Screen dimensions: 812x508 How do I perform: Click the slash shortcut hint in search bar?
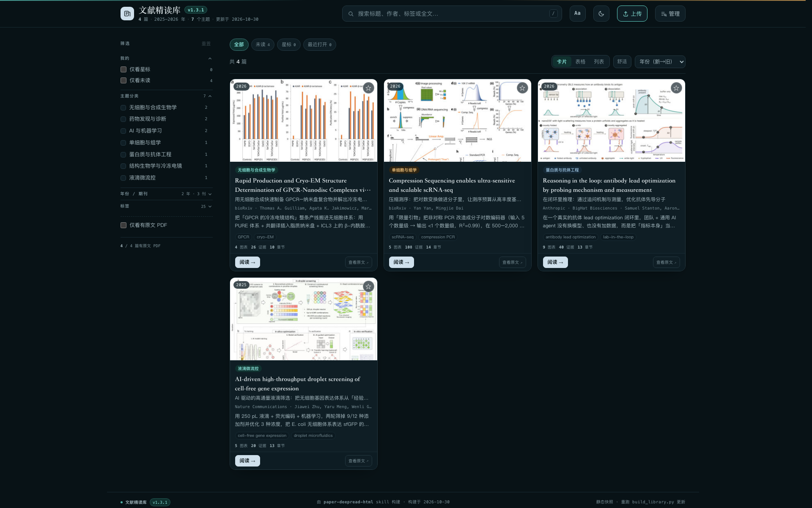pyautogui.click(x=553, y=14)
